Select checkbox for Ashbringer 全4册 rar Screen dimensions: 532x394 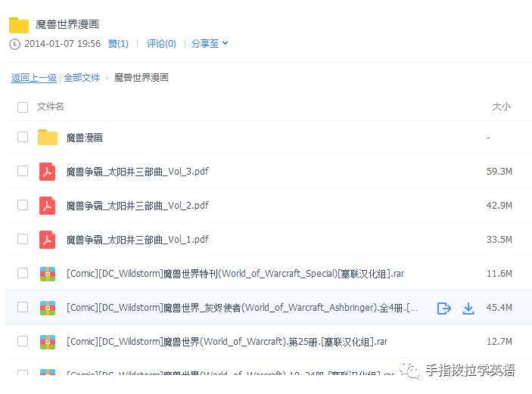coord(23,307)
